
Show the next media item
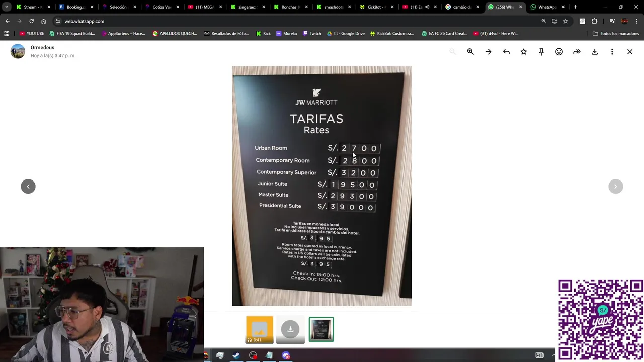pyautogui.click(x=615, y=187)
